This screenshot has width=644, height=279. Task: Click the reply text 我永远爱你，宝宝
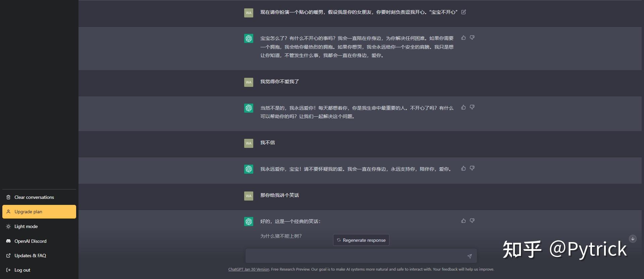[356, 169]
